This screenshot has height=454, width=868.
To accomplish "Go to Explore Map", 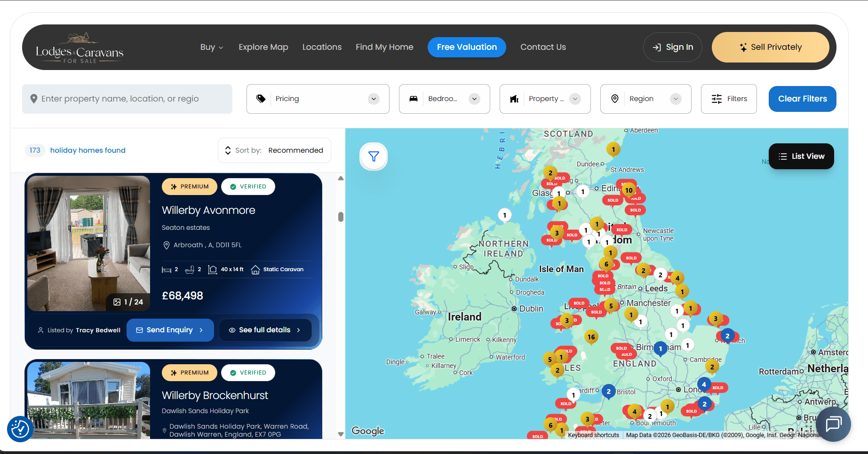I will point(263,47).
